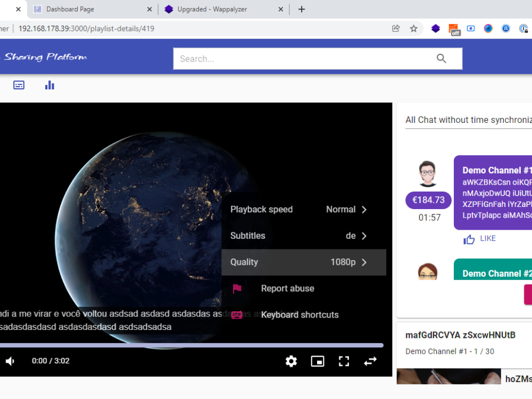Click Demo Channel #2 avatar
Viewport: 532px width, 399px height.
pyautogui.click(x=428, y=271)
